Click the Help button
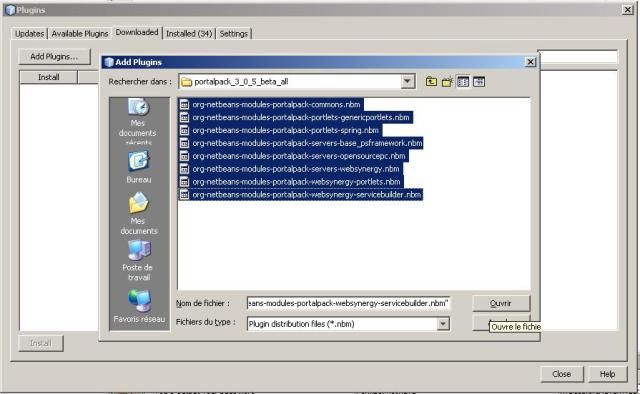This screenshot has height=394, width=640. tap(607, 374)
